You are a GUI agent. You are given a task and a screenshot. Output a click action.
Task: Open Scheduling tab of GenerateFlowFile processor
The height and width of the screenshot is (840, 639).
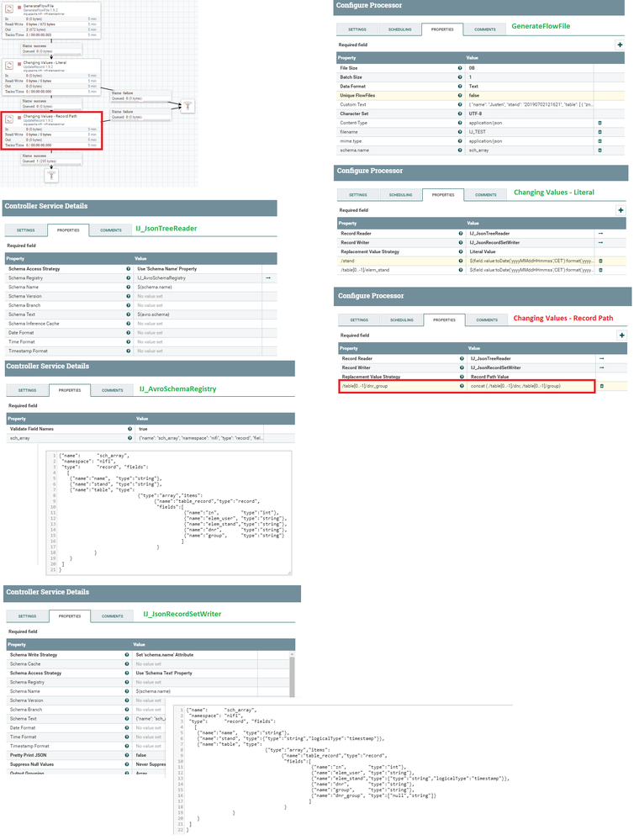click(399, 29)
